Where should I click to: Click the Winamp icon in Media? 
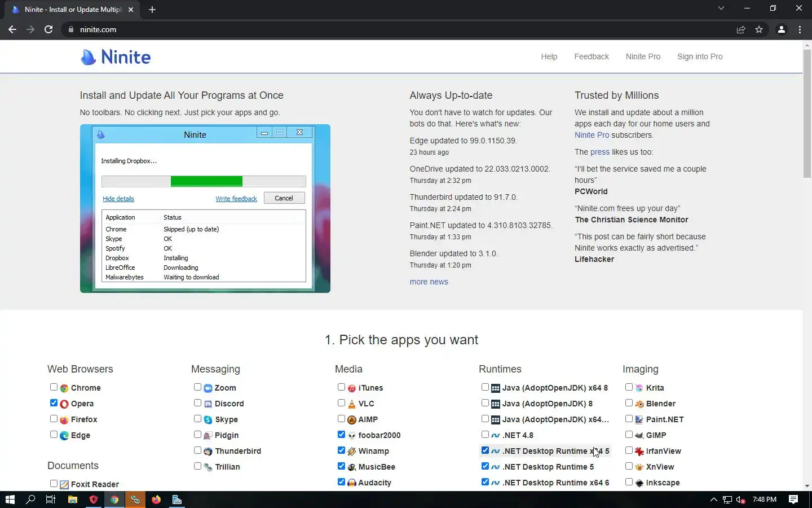point(352,452)
